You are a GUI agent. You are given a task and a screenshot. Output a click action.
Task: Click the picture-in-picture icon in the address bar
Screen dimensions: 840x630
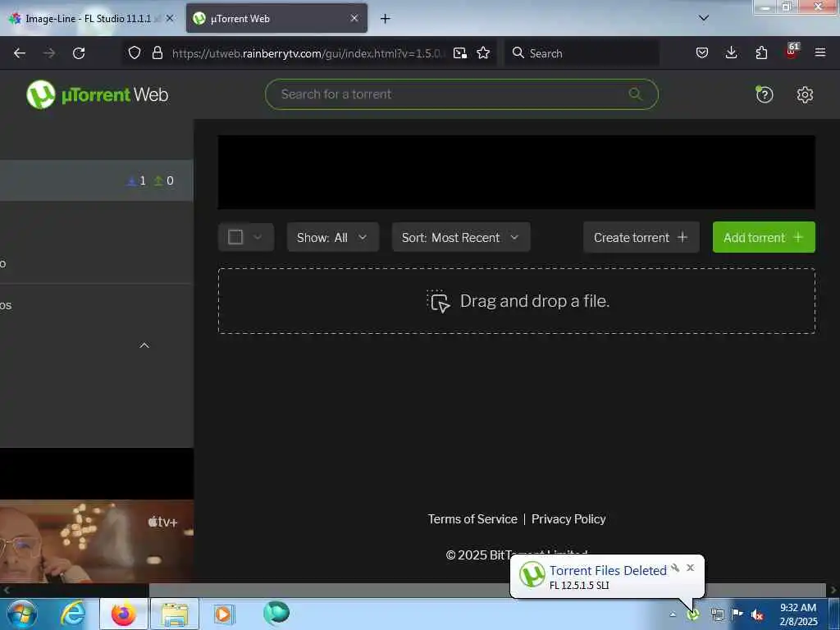(459, 53)
